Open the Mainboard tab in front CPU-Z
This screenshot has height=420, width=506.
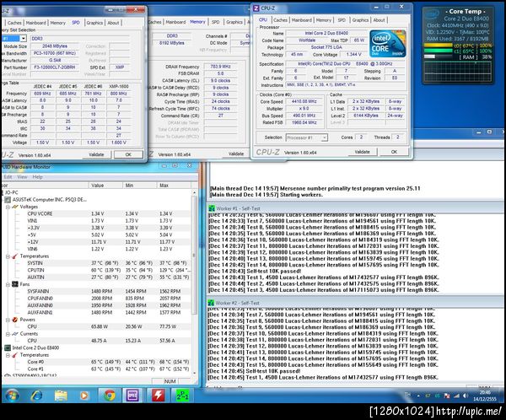(302, 20)
